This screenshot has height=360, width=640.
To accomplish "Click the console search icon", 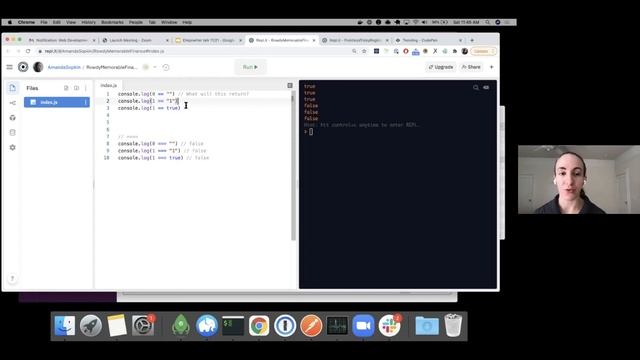I will click(476, 87).
